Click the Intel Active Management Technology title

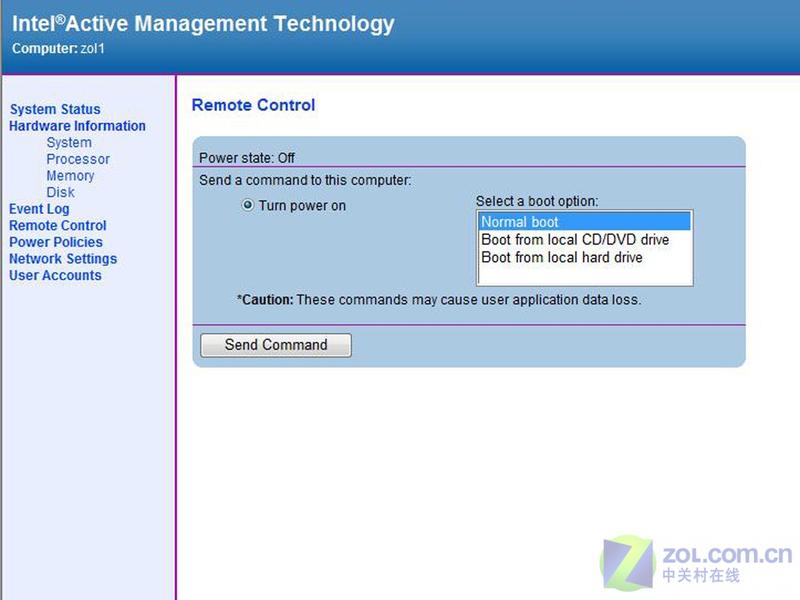[203, 23]
